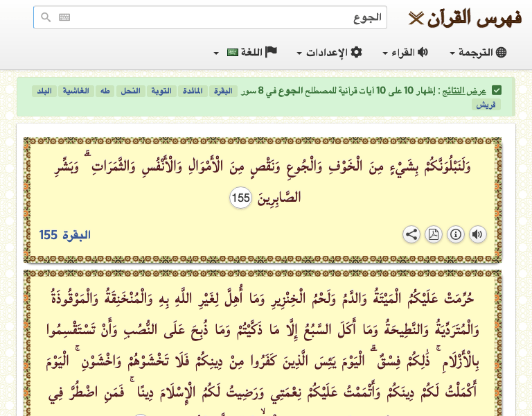Screen dimensions: 532x416
Task: Export verse 155 as PDF
Action: coord(434,234)
